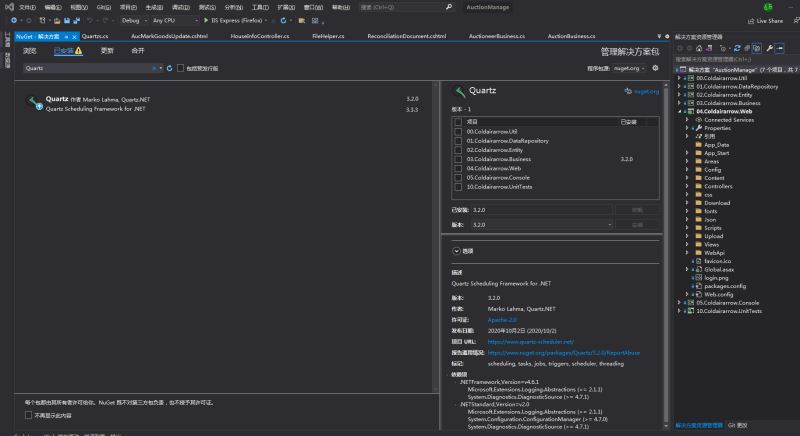Click the Open File folder toolbar icon
This screenshot has width=800, height=436.
[57, 20]
